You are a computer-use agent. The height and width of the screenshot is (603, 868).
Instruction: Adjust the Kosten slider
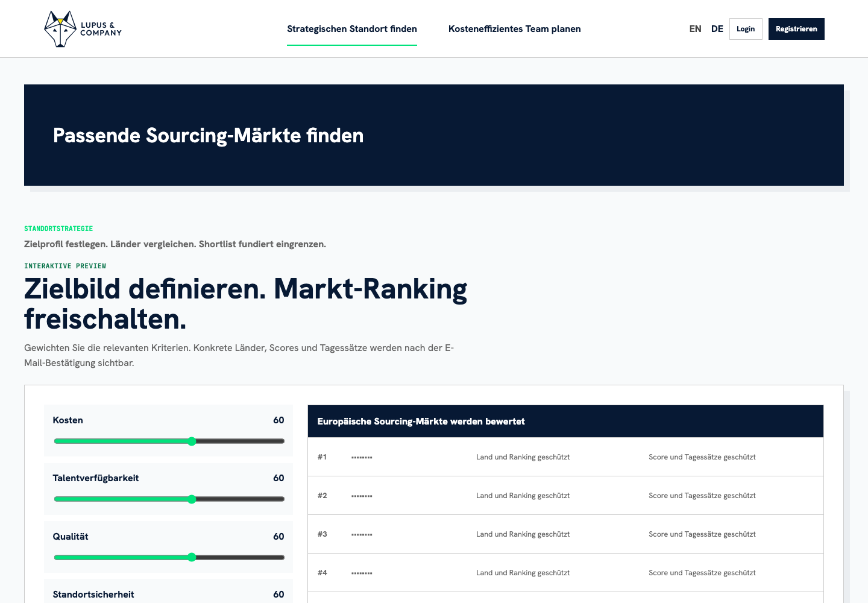pyautogui.click(x=169, y=441)
